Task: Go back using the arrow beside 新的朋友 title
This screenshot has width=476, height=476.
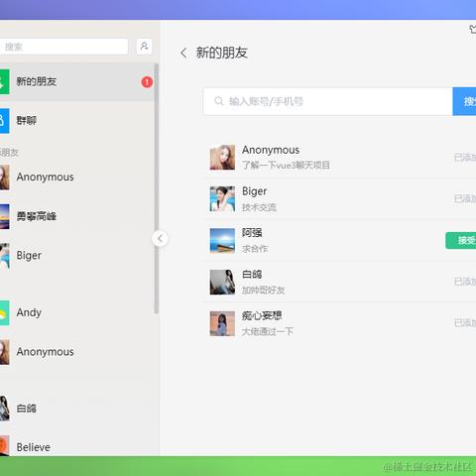Action: click(183, 53)
